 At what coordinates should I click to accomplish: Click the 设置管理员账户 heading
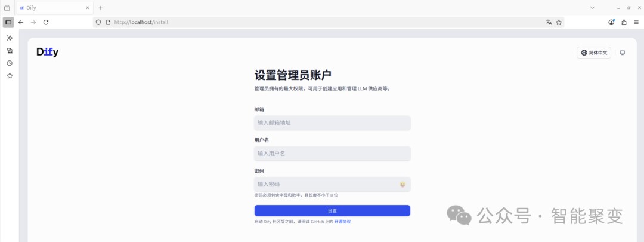[293, 76]
